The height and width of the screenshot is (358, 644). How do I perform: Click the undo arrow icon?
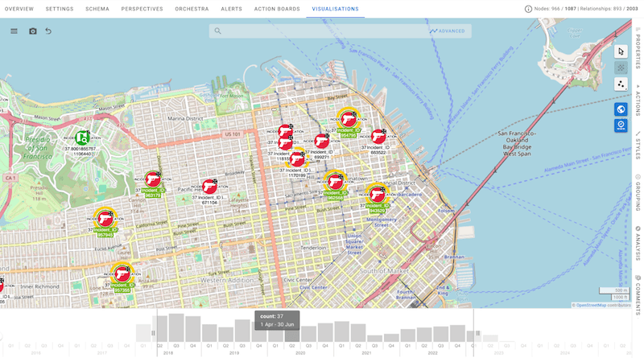click(x=48, y=31)
